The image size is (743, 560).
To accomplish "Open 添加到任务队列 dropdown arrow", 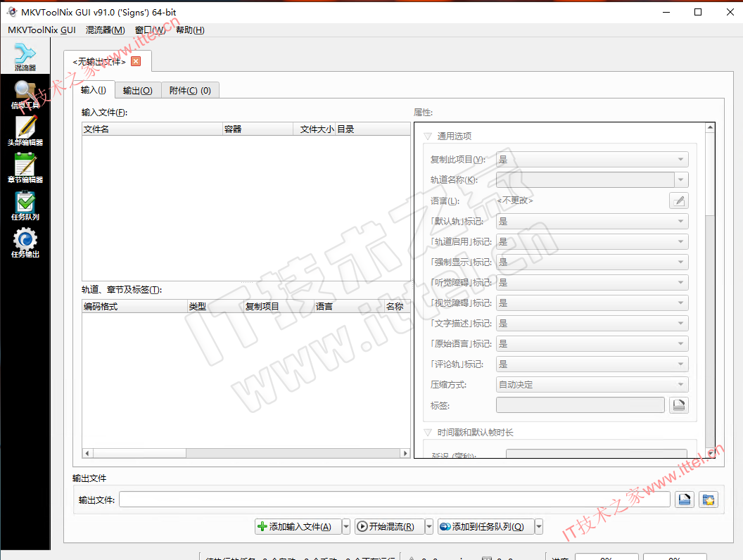I will point(539,526).
